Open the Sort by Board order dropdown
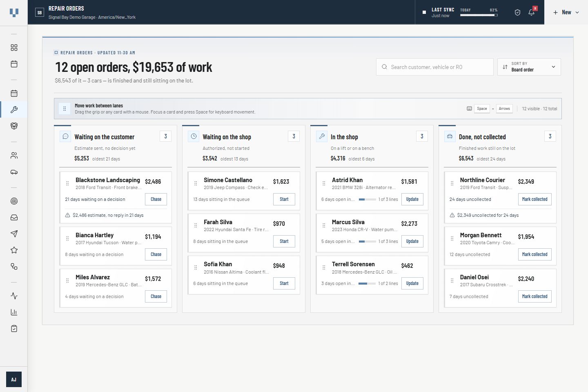The image size is (588, 392). [529, 67]
